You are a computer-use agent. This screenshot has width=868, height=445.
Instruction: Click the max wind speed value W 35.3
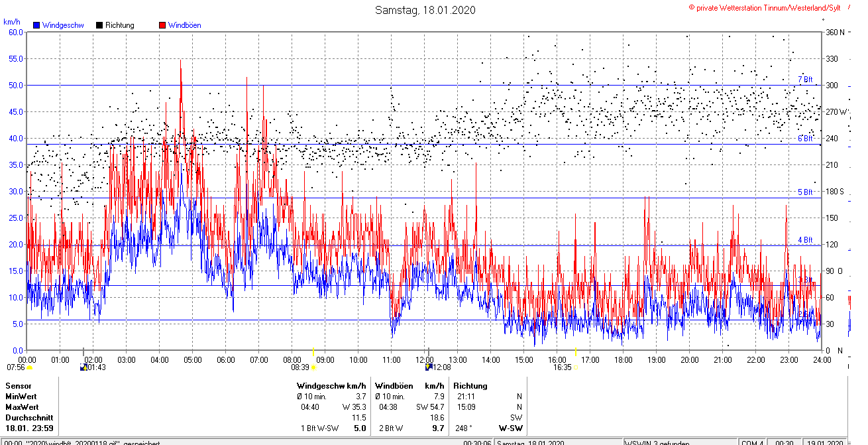pos(354,407)
